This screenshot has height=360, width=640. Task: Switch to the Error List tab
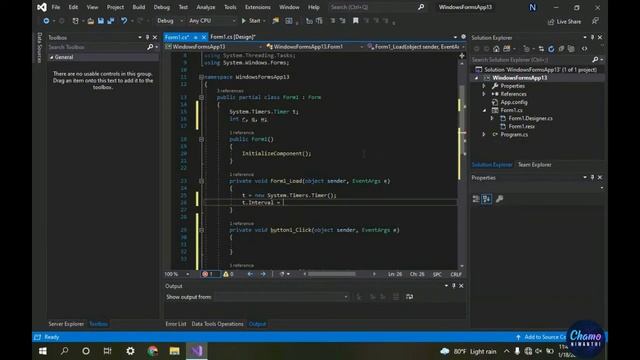coord(176,324)
